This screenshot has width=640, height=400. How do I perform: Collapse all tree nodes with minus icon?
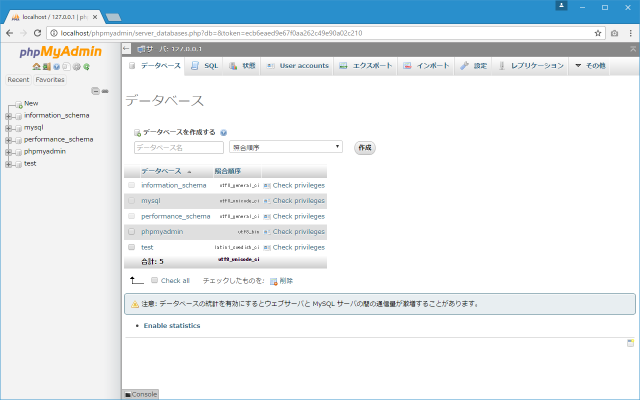pyautogui.click(x=96, y=91)
